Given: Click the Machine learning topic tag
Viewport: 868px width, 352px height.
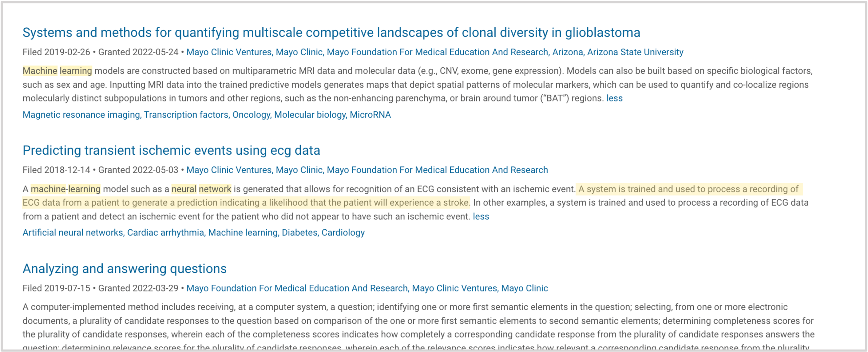Looking at the screenshot, I should click(x=243, y=233).
